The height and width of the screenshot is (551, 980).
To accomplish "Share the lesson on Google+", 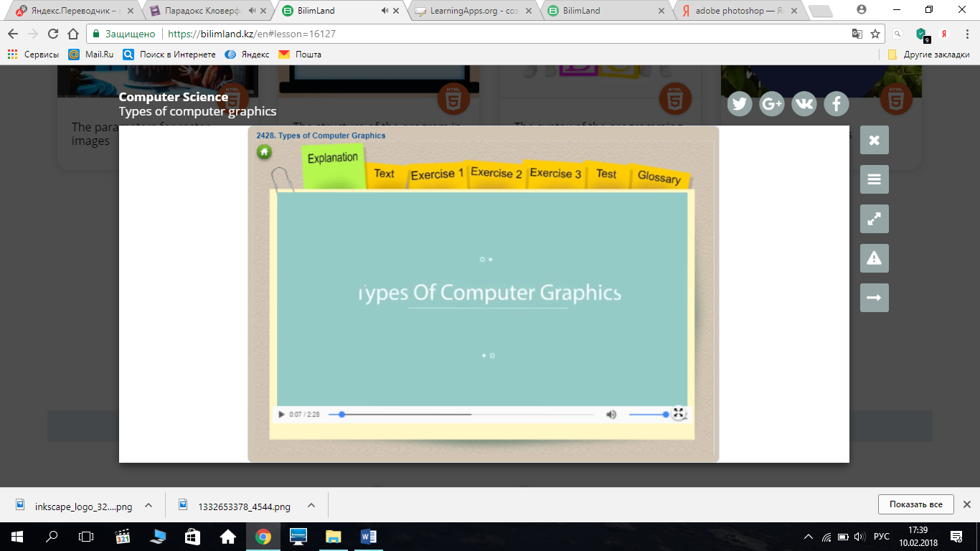I will 772,104.
